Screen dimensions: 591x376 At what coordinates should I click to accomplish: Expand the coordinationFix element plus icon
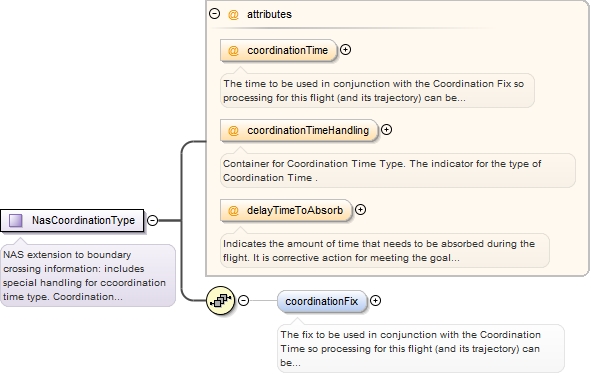point(375,300)
